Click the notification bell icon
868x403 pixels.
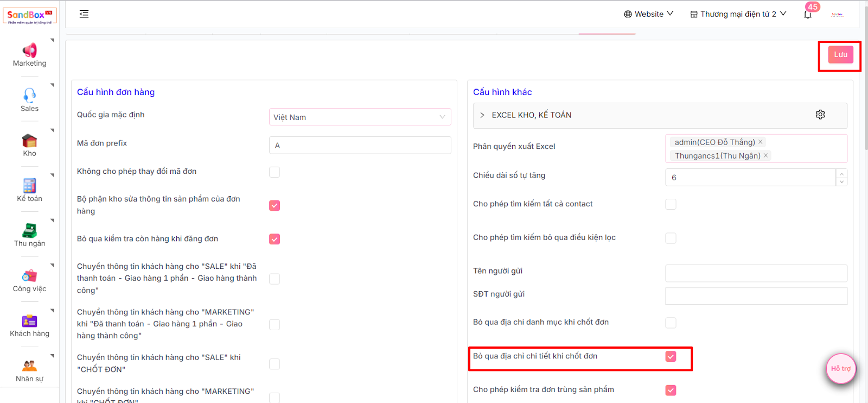(808, 14)
